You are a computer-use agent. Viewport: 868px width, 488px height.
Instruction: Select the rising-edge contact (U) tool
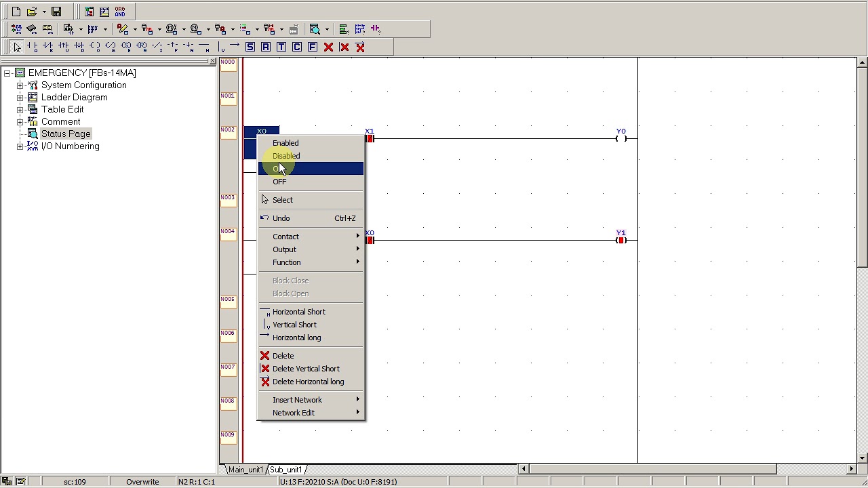tap(63, 47)
